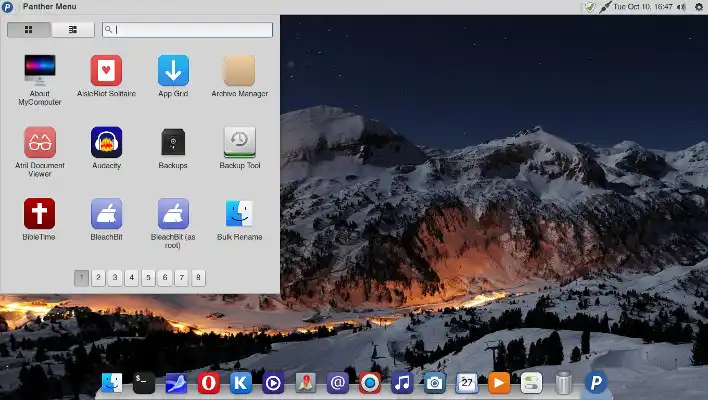The height and width of the screenshot is (400, 708).
Task: Click the Panther Menu launcher button
Action: point(9,7)
